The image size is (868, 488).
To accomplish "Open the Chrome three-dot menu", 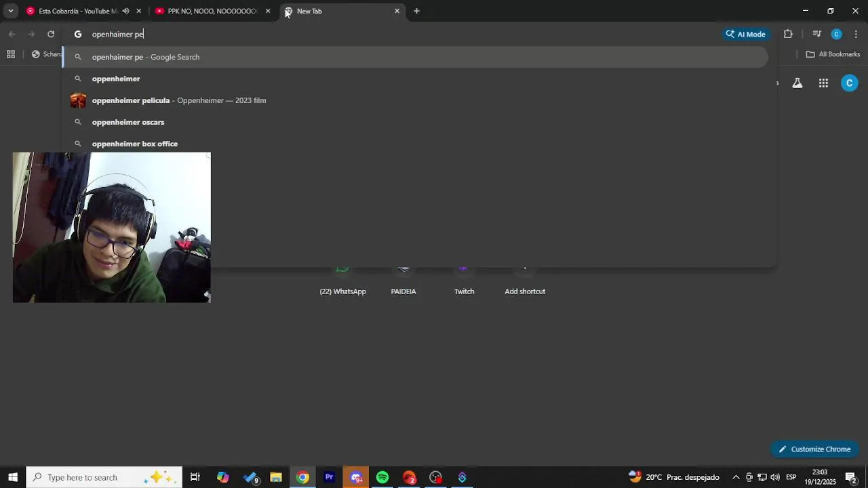I will pyautogui.click(x=856, y=34).
